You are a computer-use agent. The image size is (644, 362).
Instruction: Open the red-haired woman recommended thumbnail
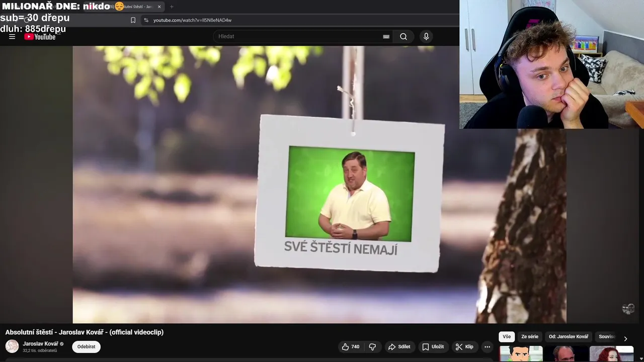[611, 354]
